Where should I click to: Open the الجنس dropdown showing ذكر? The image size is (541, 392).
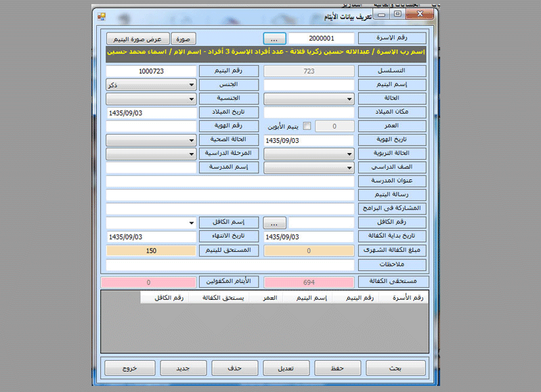pyautogui.click(x=151, y=85)
